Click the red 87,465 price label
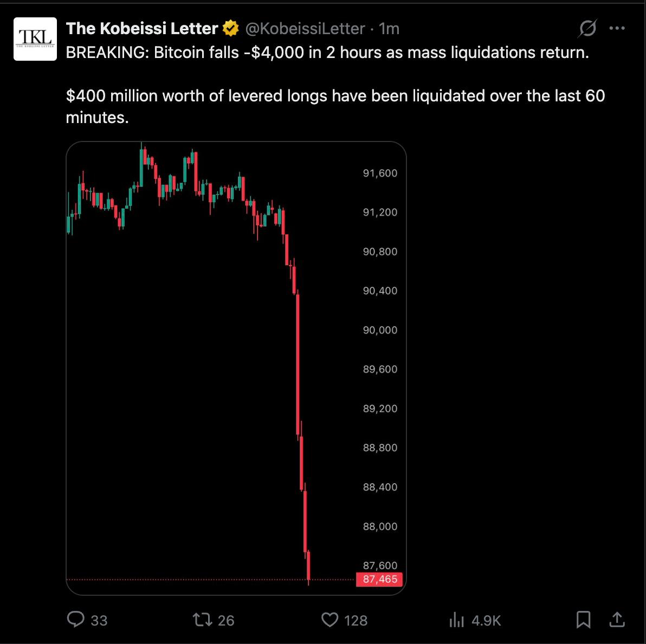This screenshot has width=646, height=644. [380, 579]
